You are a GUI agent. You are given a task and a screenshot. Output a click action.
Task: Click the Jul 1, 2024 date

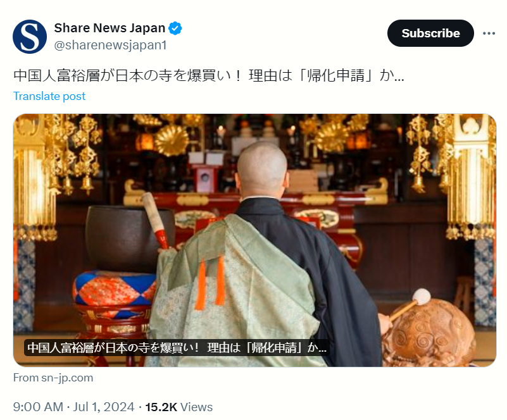pyautogui.click(x=103, y=407)
